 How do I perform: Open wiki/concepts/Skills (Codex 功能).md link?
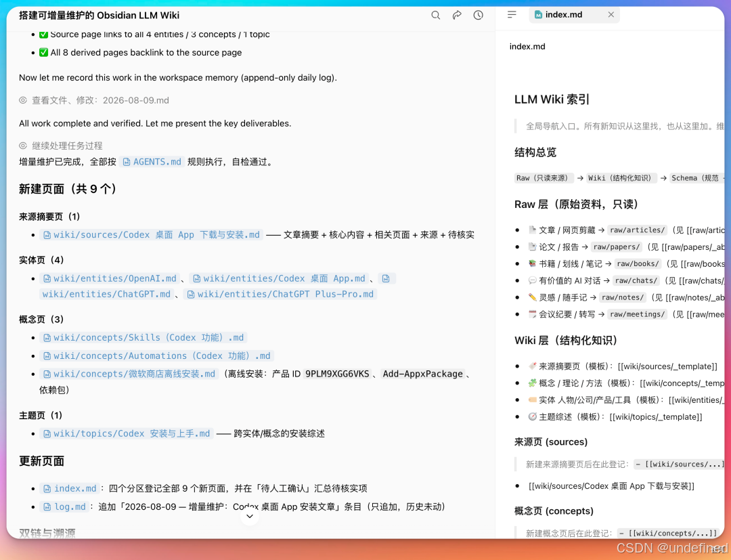click(143, 337)
